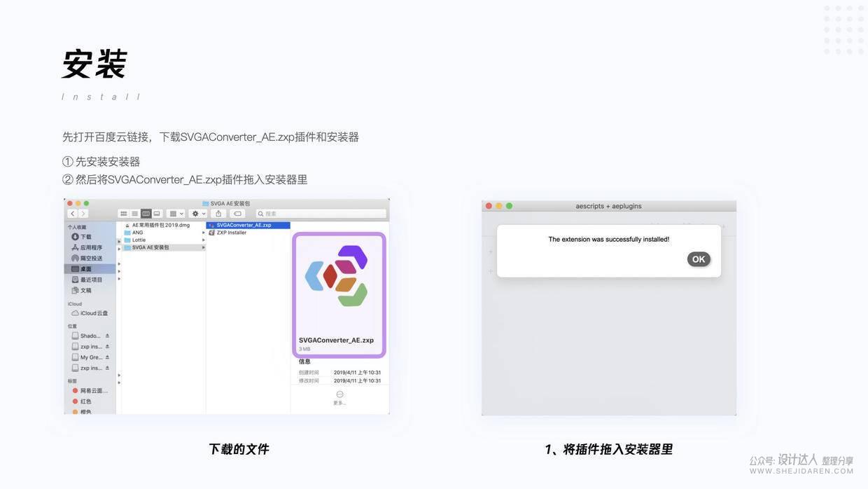The height and width of the screenshot is (489, 868).
Task: Open the Finder gear action menu
Action: 198,214
